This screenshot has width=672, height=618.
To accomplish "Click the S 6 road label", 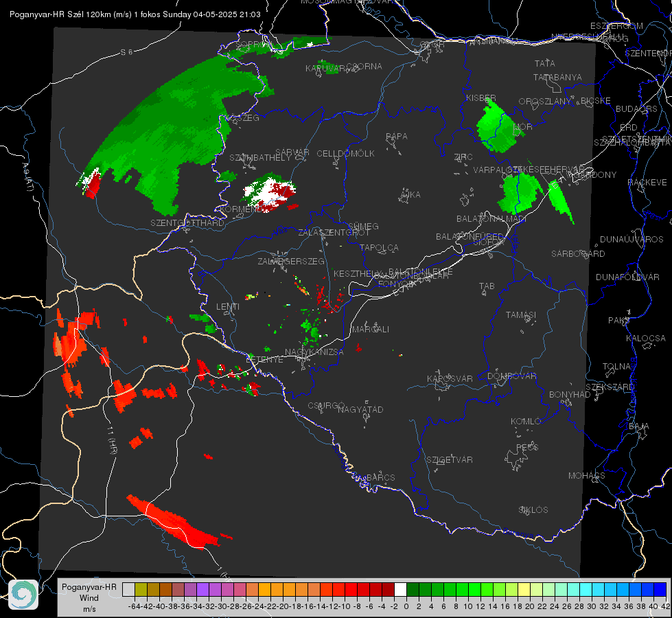I will (126, 52).
